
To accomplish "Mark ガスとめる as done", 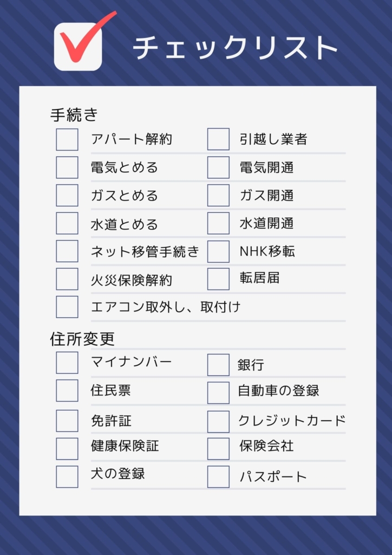I will [67, 195].
